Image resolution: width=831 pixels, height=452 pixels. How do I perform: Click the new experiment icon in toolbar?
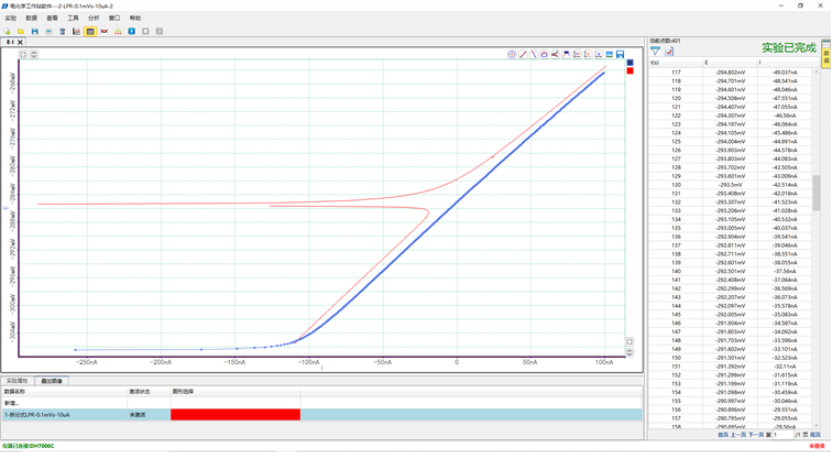point(7,31)
